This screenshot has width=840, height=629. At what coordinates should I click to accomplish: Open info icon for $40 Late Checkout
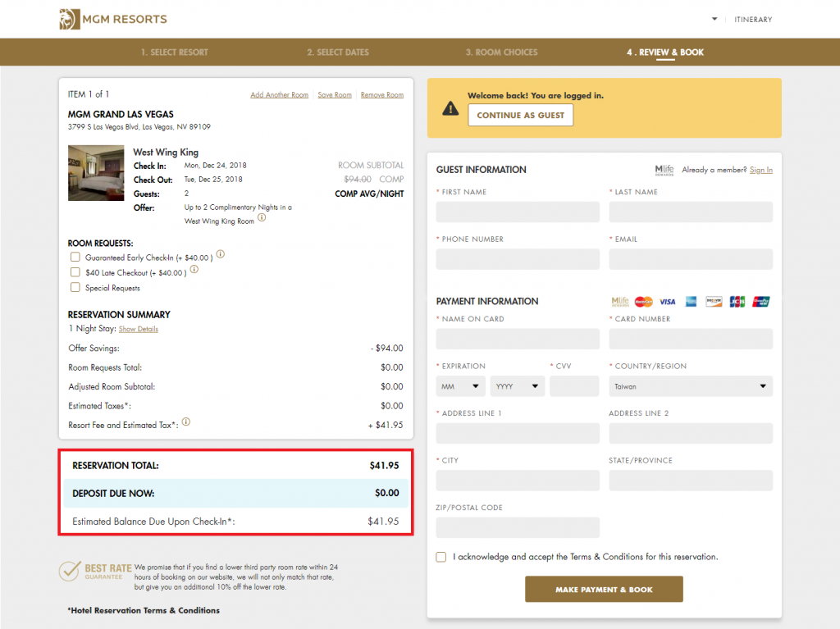194,270
